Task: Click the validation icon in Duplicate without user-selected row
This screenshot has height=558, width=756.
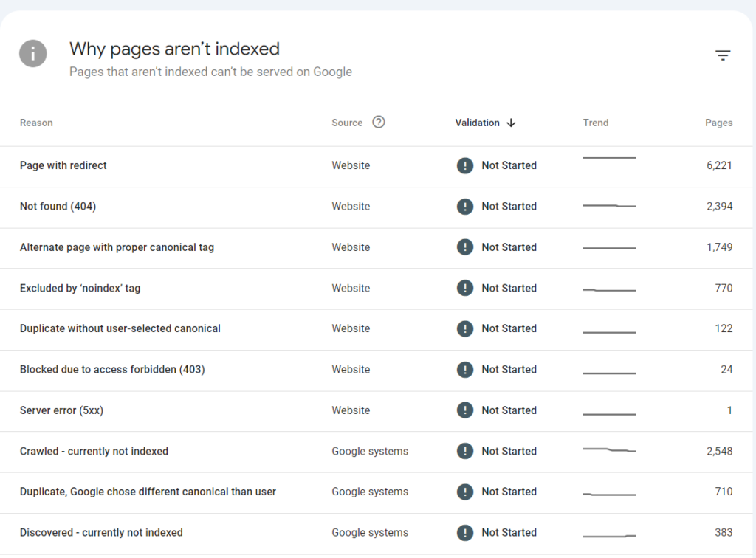Action: [465, 328]
